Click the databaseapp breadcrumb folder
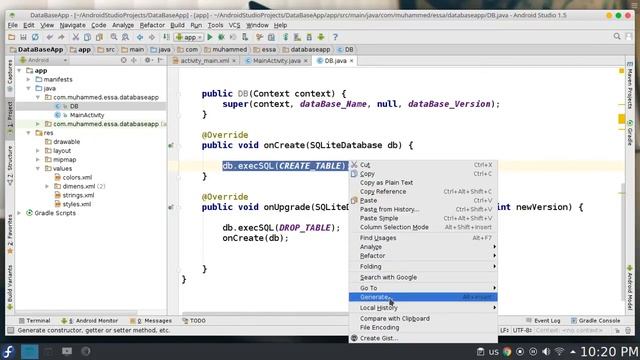Screen dimensions: 640x360 pyautogui.click(x=306, y=50)
